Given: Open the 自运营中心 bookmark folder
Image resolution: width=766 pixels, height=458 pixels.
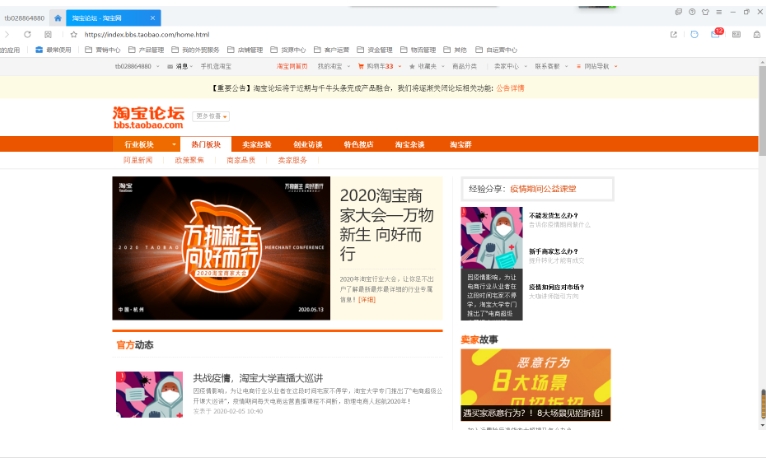Looking at the screenshot, I should click(x=496, y=50).
